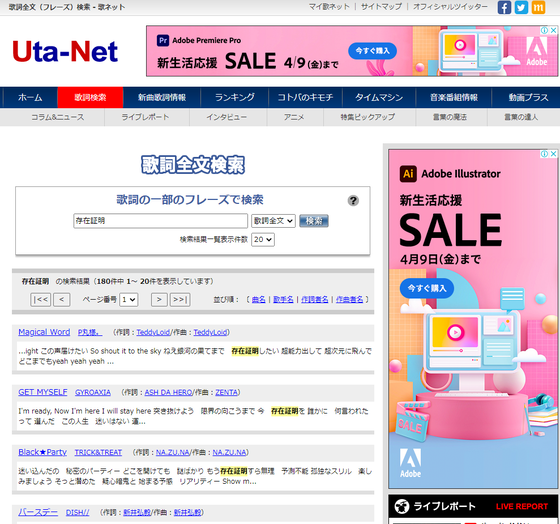Open タイムマシン tab
Viewport: 560px width, 524px height.
tap(379, 97)
